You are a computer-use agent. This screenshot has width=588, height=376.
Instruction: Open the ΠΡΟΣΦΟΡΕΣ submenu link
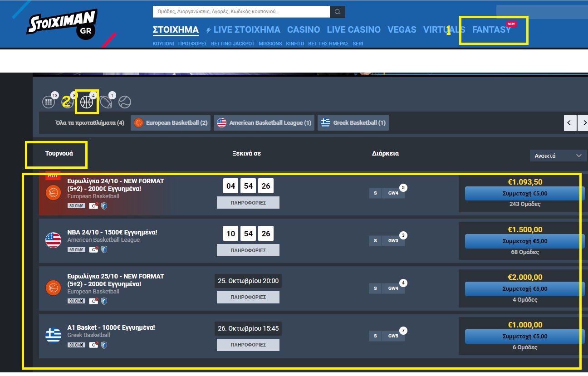(x=192, y=44)
